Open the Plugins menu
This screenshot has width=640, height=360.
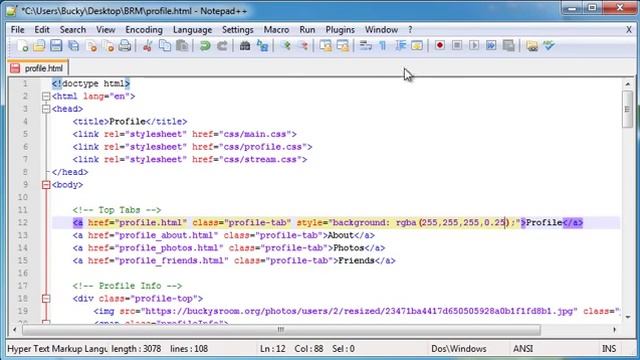pos(340,30)
